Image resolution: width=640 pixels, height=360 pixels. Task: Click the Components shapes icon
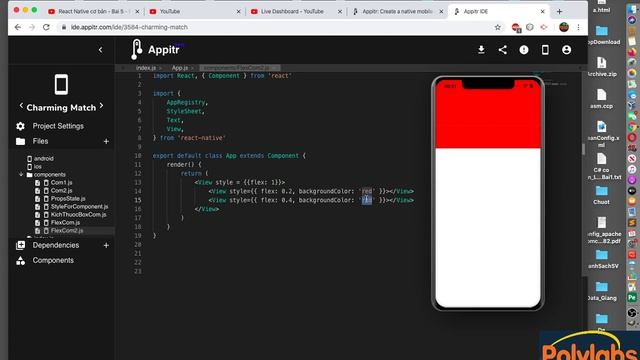point(20,260)
